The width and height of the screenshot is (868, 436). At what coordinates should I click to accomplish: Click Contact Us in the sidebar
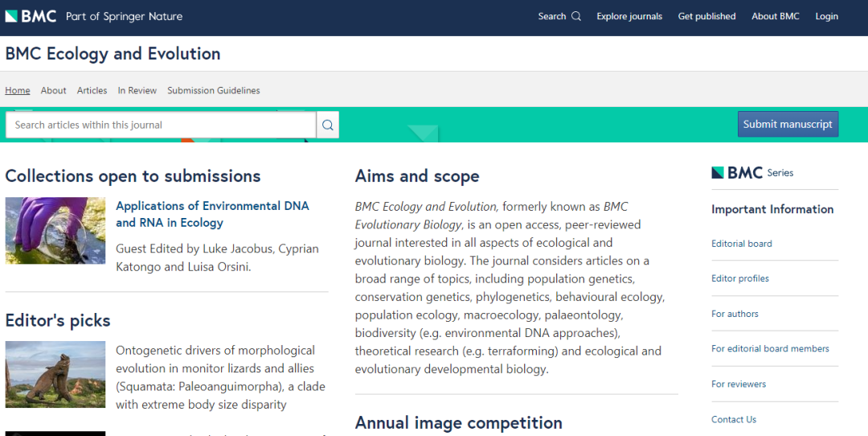tap(733, 419)
